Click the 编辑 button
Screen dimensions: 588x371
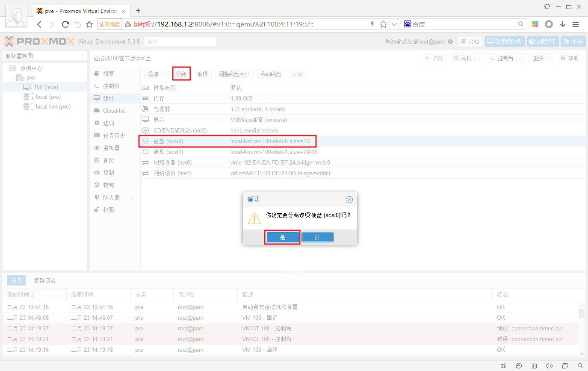[x=202, y=74]
